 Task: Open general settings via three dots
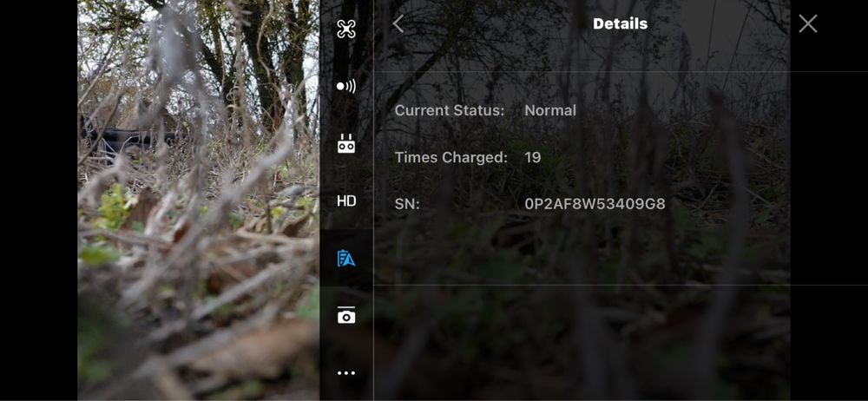tap(346, 372)
